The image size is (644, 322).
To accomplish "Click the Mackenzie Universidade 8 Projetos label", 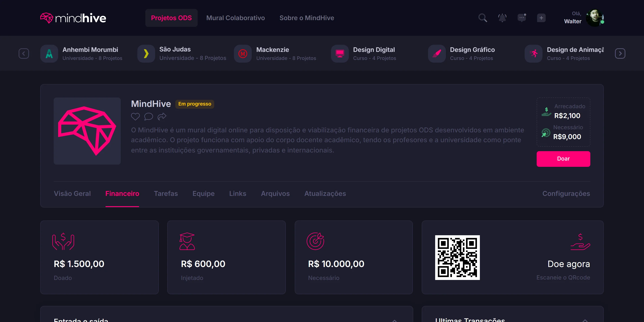I will 286,58.
